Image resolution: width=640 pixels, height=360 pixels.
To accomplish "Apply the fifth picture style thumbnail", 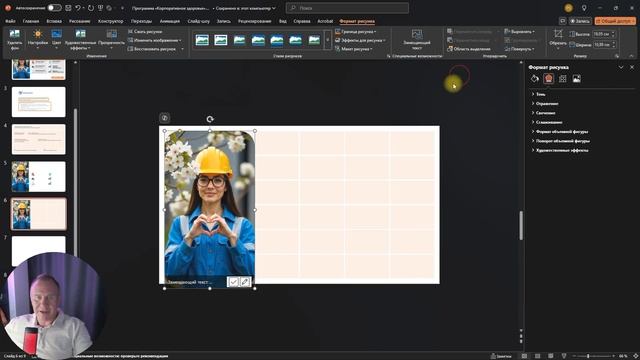I will click(x=277, y=40).
